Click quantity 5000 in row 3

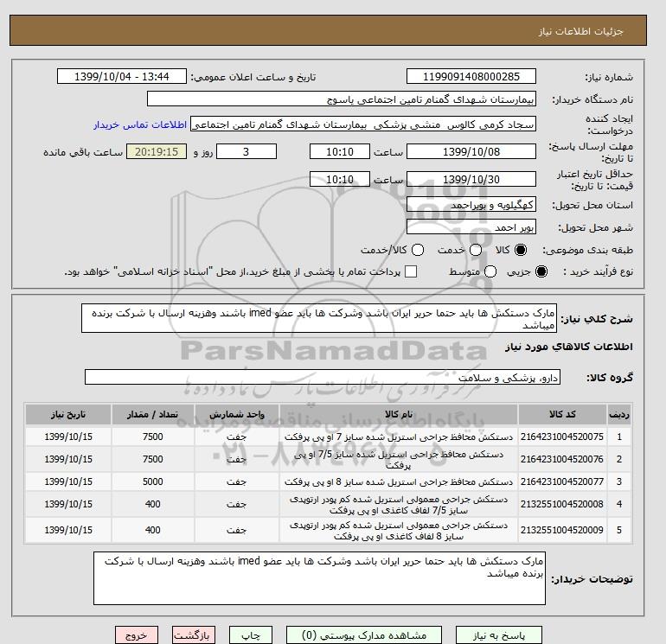tap(153, 481)
